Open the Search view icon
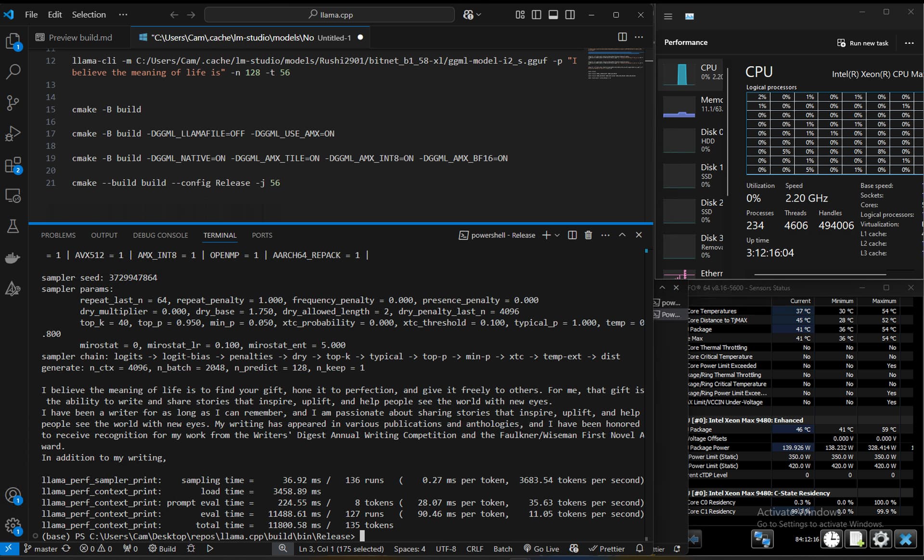 pos(13,72)
